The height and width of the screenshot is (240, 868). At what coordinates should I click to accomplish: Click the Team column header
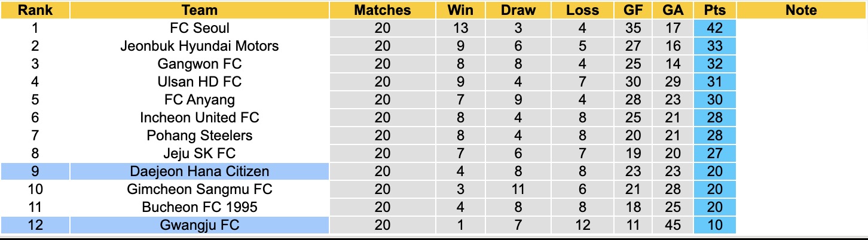tap(200, 10)
